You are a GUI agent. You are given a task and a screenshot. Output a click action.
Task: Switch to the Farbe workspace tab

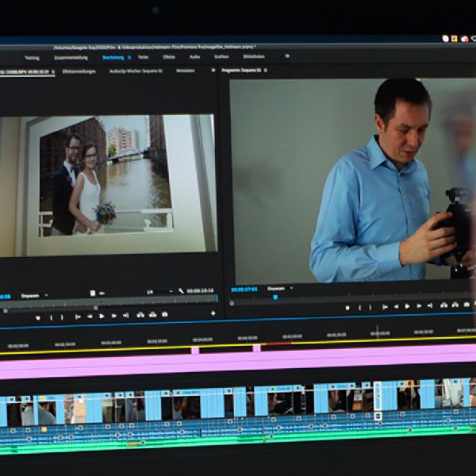(x=144, y=57)
